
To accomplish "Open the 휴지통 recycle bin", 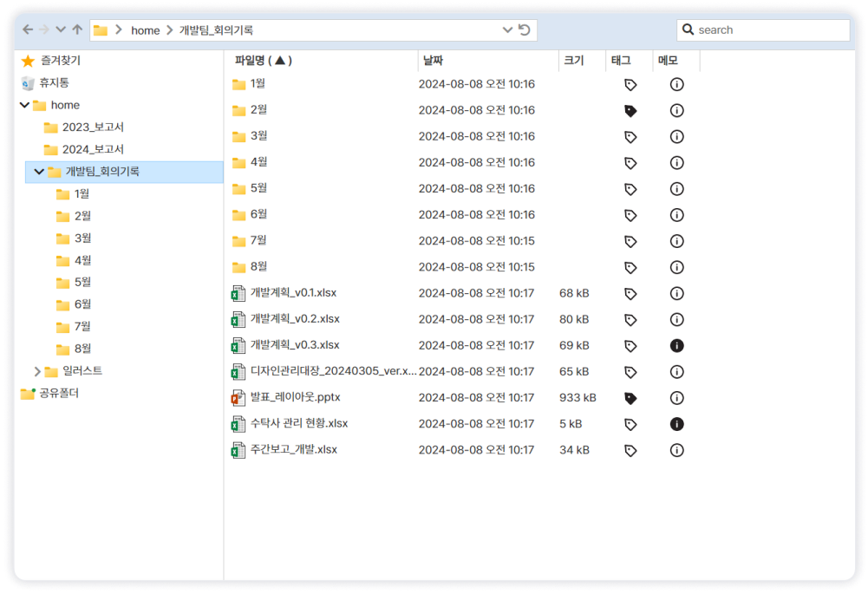I will [x=54, y=82].
